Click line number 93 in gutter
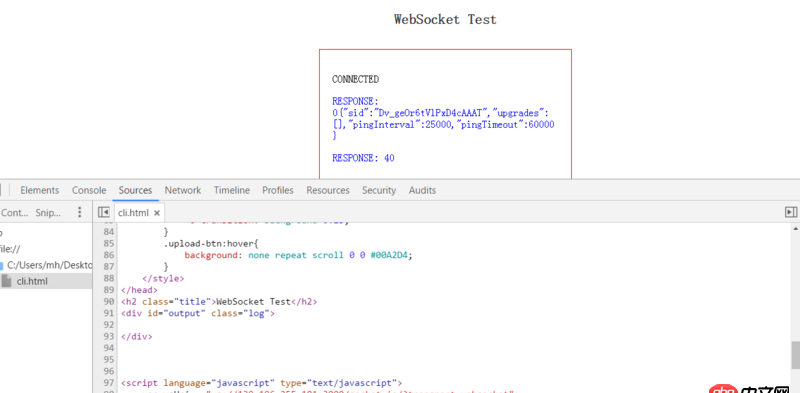This screenshot has height=393, width=800. [x=108, y=336]
